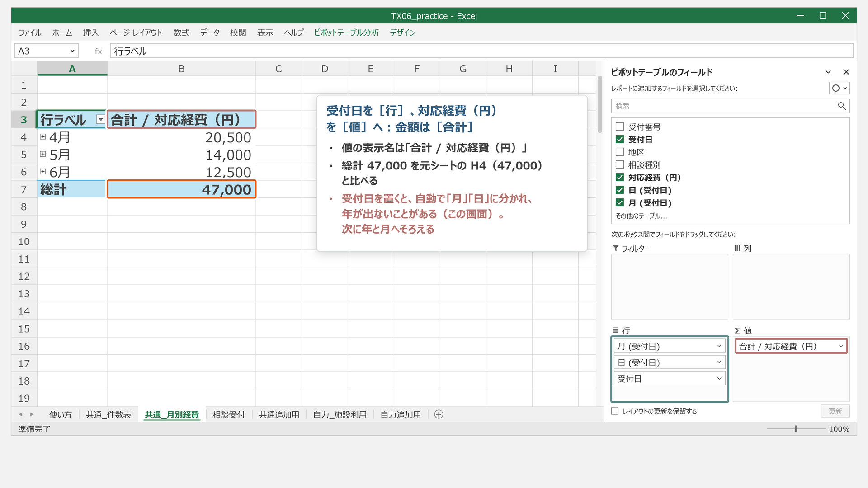Open the field pane options chevron
Screen dimensions: 868x488
(828, 72)
